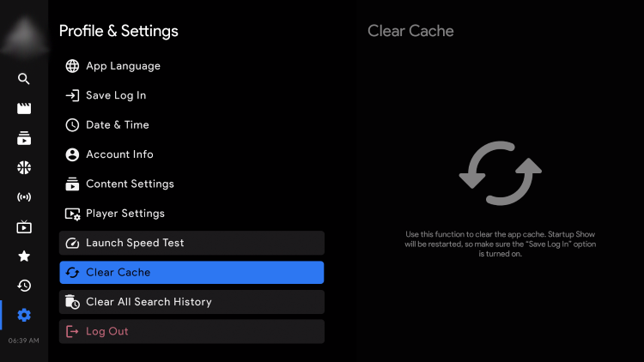Viewport: 644px width, 362px height.
Task: Select the settings gear in sidebar
Action: tap(24, 315)
